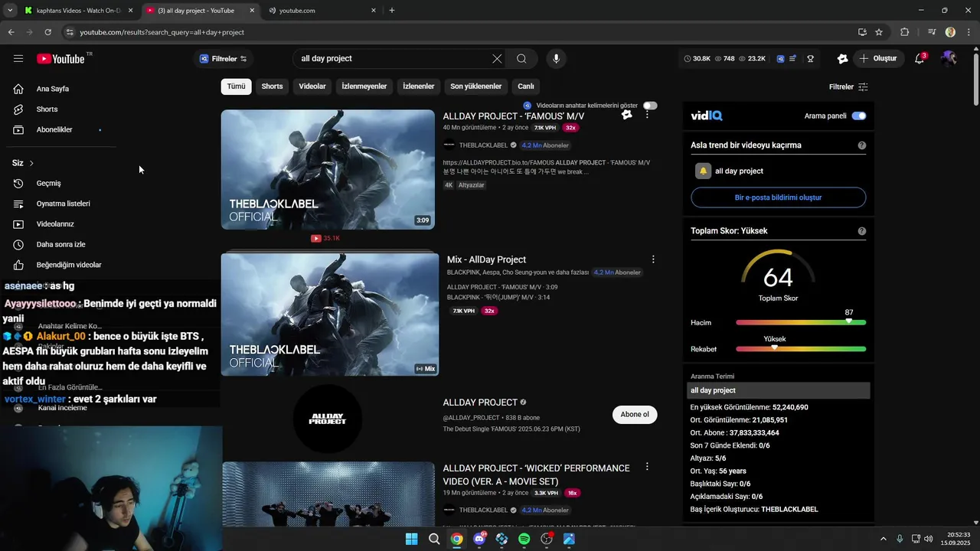
Task: Toggle the Arama paneli switch
Action: coord(859,116)
